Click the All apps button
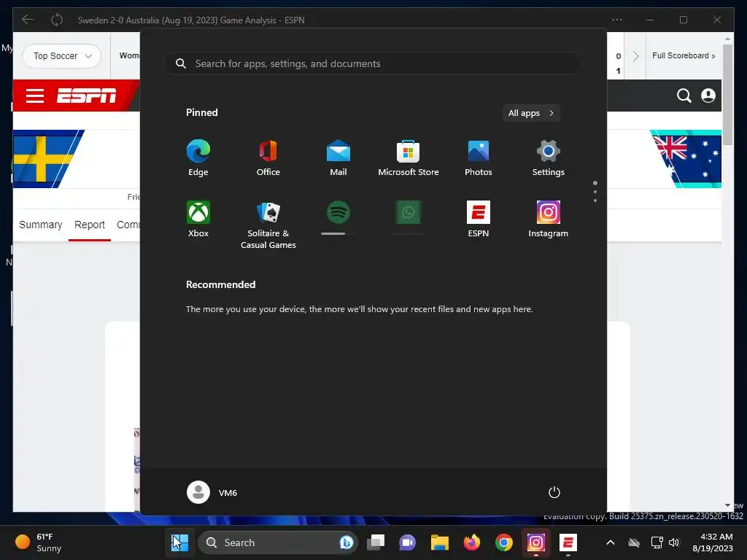This screenshot has width=747, height=560. point(531,113)
